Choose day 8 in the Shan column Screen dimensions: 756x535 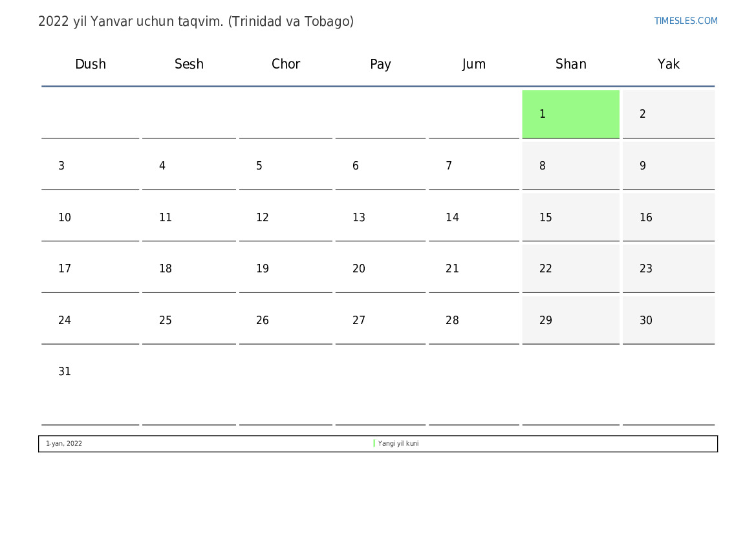click(x=570, y=166)
